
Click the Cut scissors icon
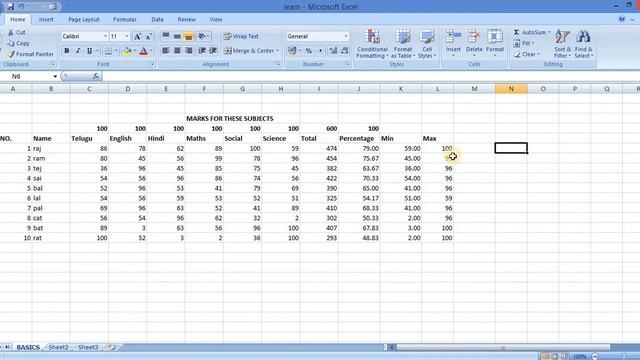coord(11,32)
